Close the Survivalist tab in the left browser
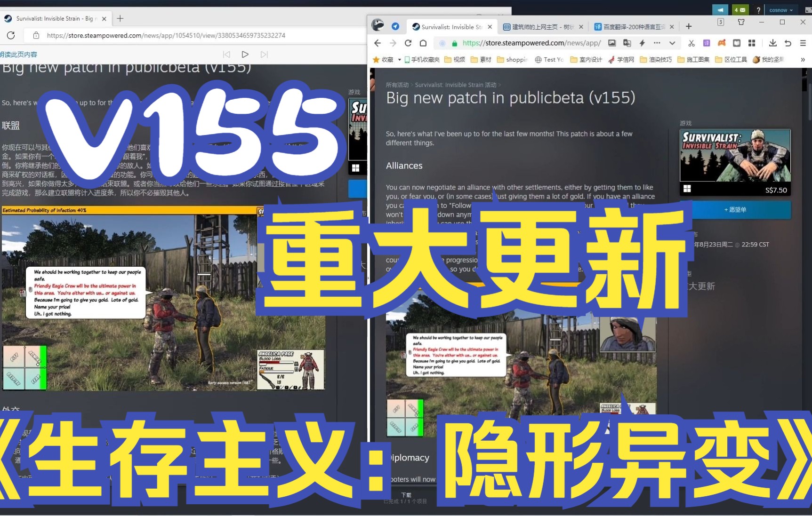The height and width of the screenshot is (516, 812). pyautogui.click(x=104, y=19)
